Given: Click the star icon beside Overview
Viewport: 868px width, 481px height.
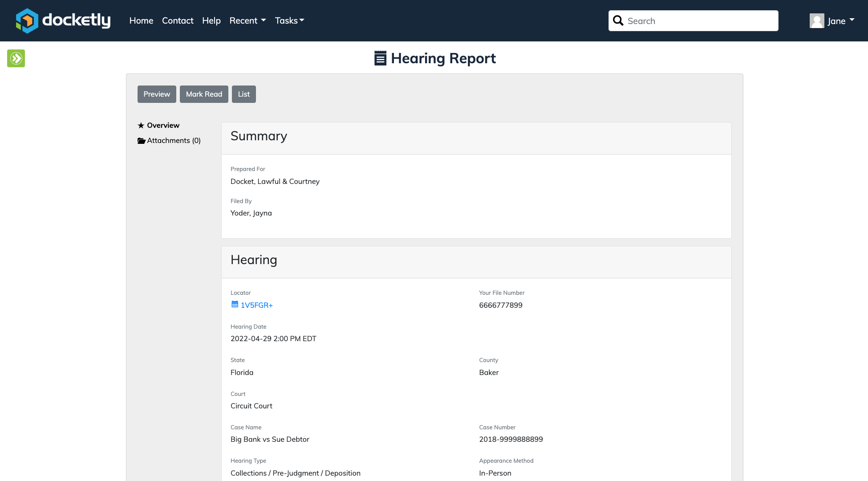Looking at the screenshot, I should click(x=141, y=126).
